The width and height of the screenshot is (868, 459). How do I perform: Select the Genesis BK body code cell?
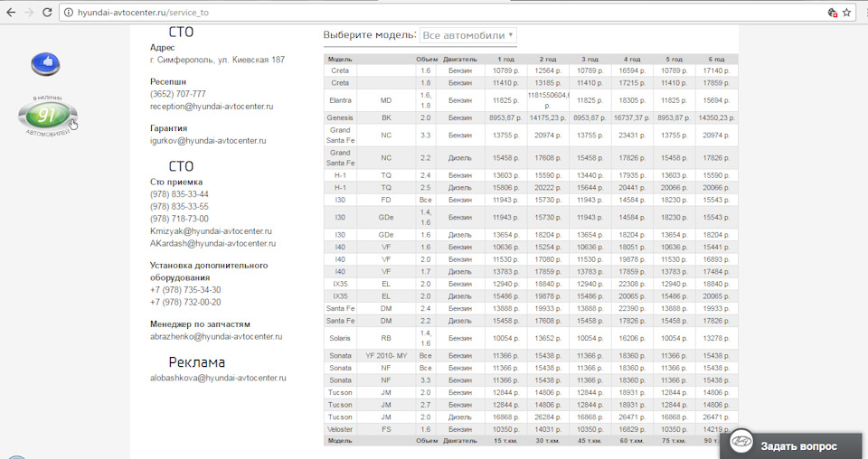(x=386, y=117)
